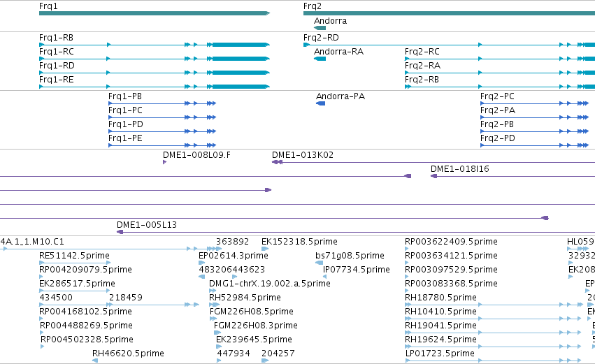Select the Frq1 gene bar
Image resolution: width=595 pixels, height=364 pixels.
155,13
